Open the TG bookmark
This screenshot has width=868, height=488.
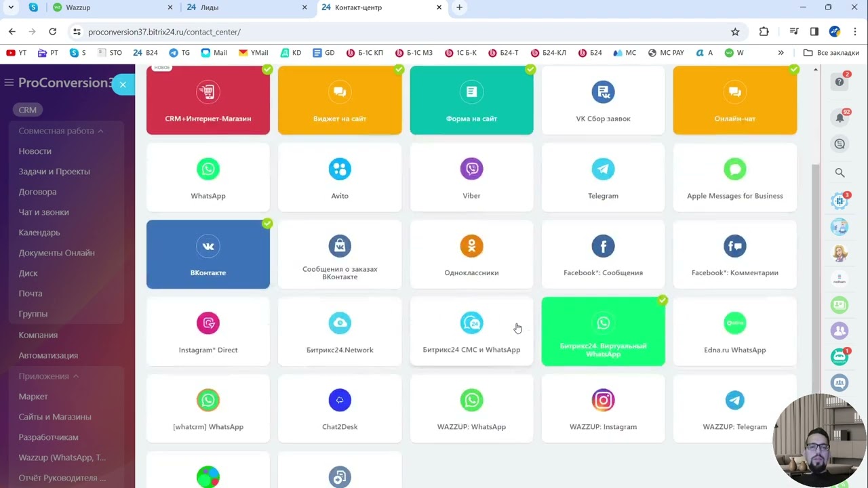click(180, 52)
